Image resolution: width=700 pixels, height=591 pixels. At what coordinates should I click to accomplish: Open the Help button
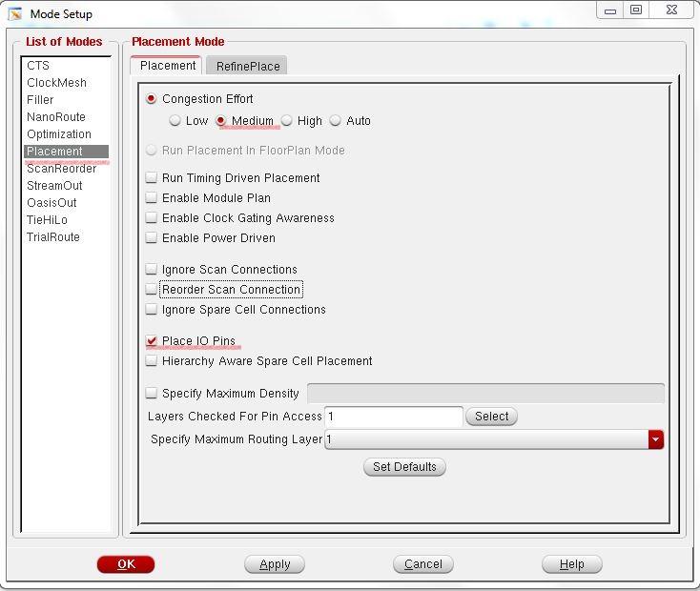(571, 564)
